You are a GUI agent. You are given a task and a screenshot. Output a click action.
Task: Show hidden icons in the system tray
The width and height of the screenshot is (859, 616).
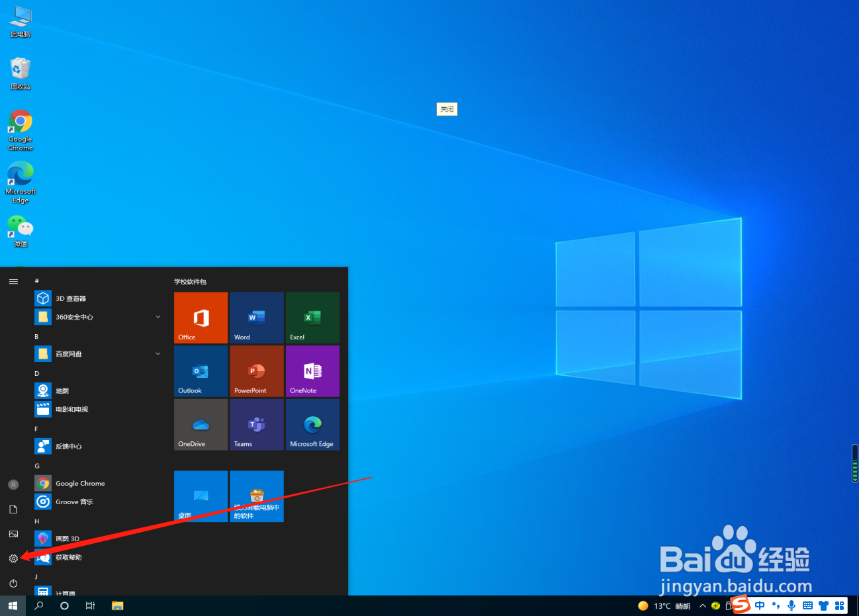click(x=703, y=605)
